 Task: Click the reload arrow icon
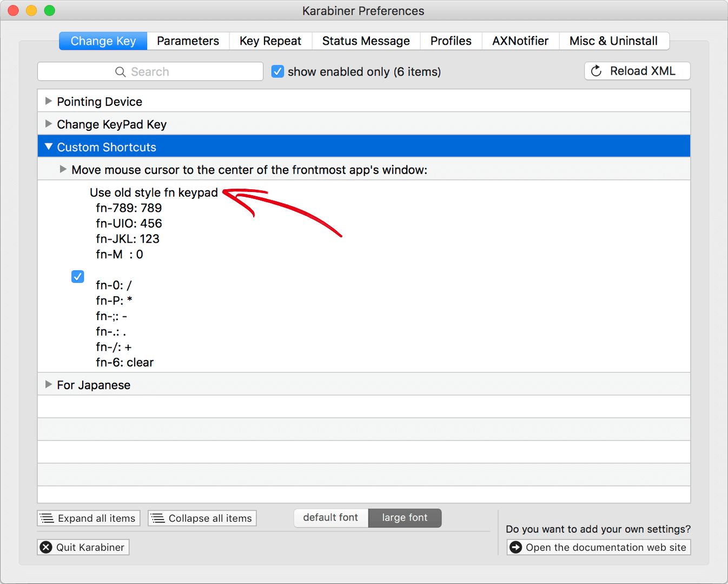(x=596, y=71)
